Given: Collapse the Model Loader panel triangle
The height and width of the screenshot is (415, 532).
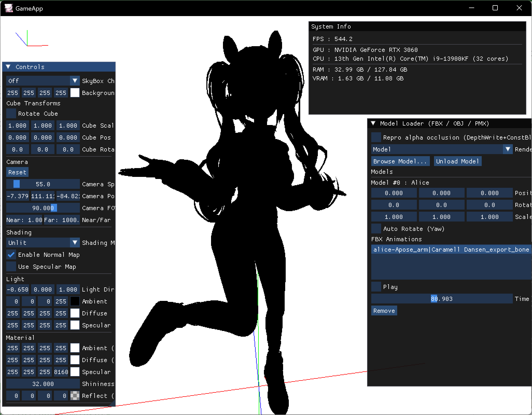Looking at the screenshot, I should 373,123.
